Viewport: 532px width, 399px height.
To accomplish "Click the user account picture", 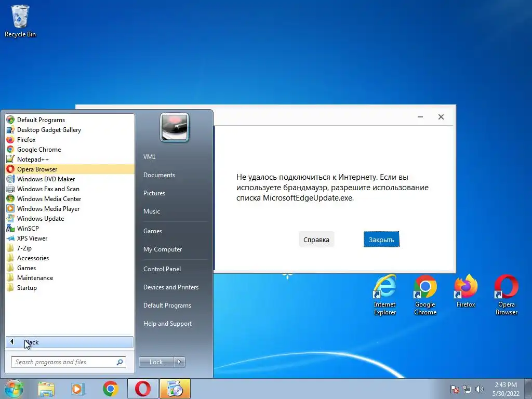I will (x=175, y=127).
